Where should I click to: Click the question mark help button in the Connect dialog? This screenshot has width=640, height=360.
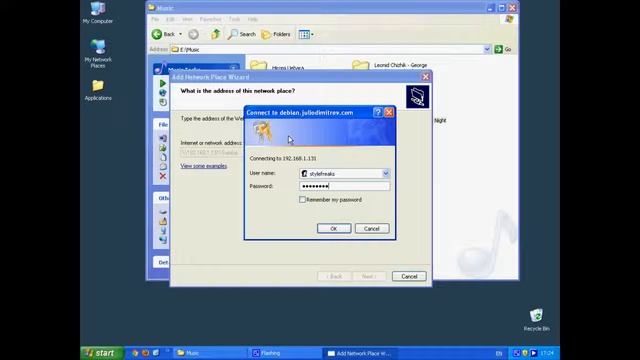(378, 112)
